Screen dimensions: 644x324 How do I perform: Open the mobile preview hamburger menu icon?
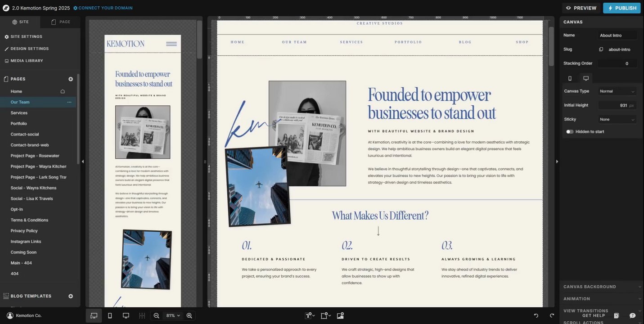pos(171,44)
